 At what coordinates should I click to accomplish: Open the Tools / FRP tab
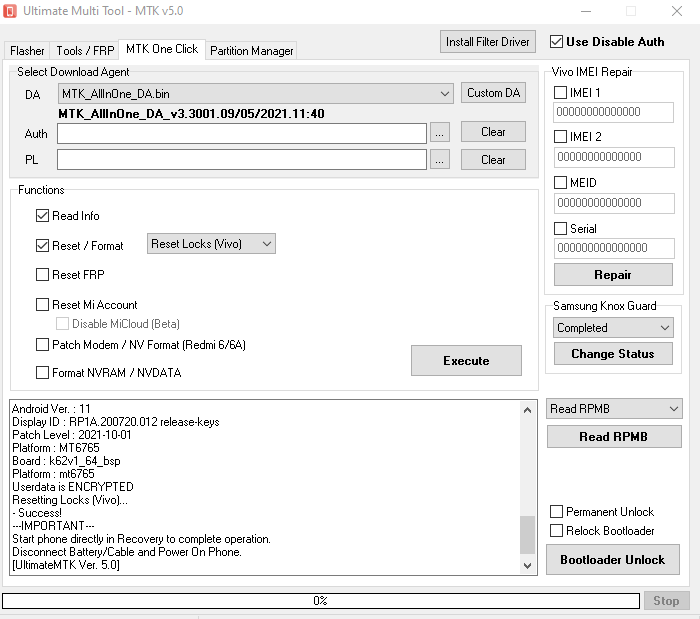pos(85,50)
